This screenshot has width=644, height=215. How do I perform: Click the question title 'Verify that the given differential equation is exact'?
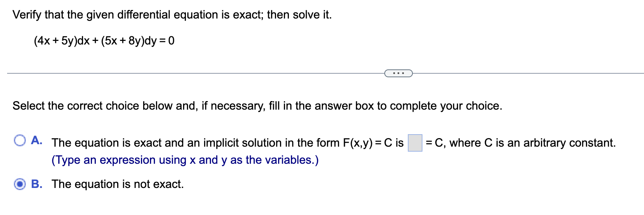(172, 15)
